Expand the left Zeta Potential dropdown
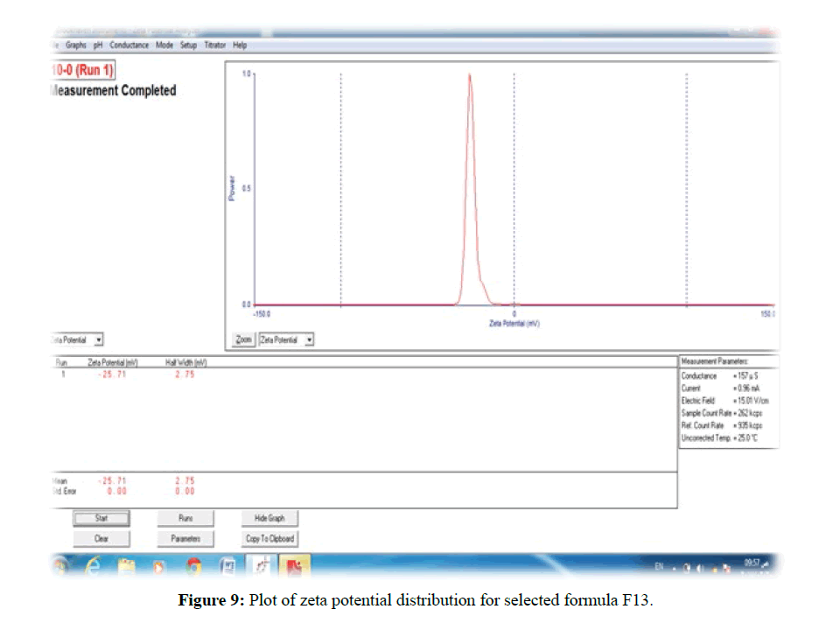840x623 pixels. click(99, 339)
